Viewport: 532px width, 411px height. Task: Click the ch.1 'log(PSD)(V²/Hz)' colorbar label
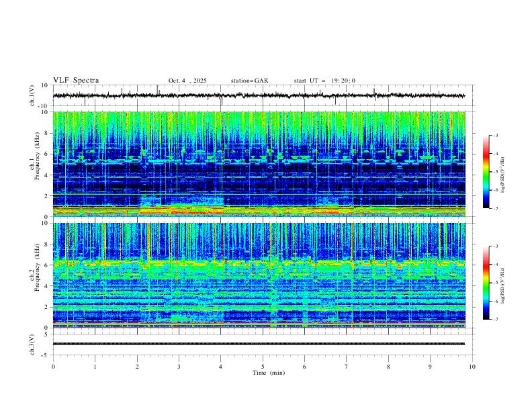502,175
